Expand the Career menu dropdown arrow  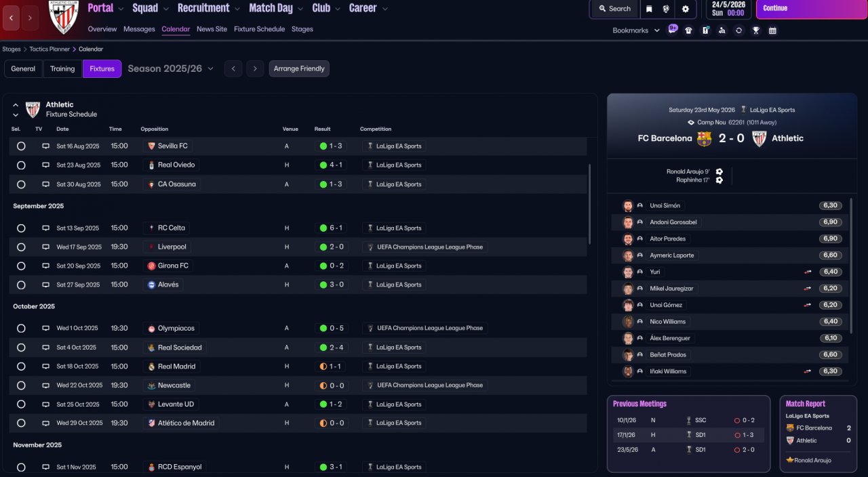coord(384,9)
